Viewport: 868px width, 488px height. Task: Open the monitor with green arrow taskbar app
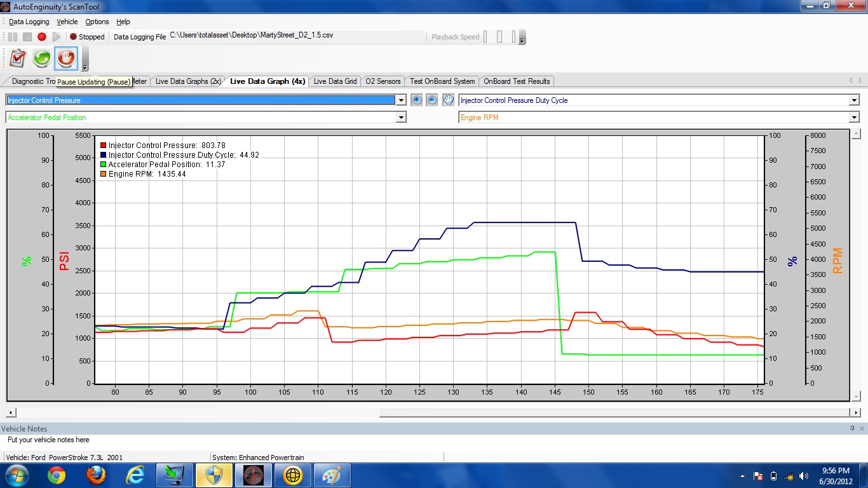click(x=175, y=475)
